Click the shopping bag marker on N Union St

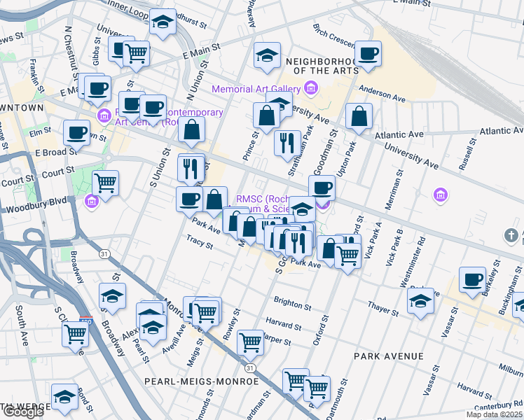[x=191, y=131]
